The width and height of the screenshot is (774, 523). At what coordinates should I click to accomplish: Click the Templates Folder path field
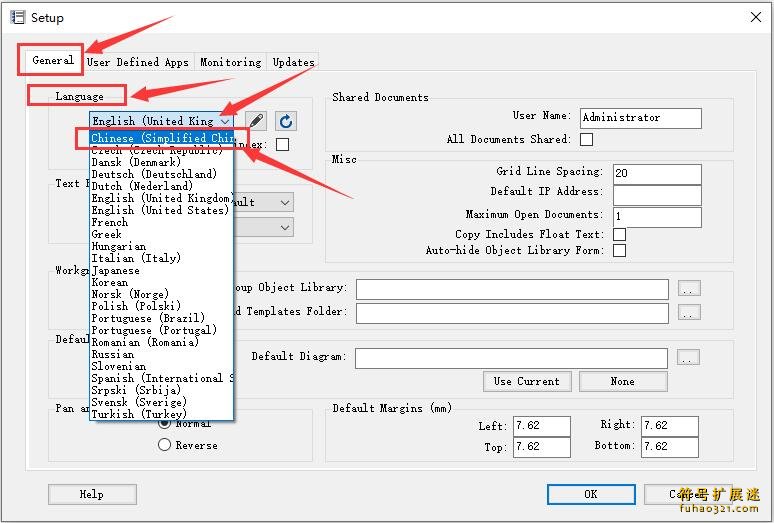(x=512, y=313)
